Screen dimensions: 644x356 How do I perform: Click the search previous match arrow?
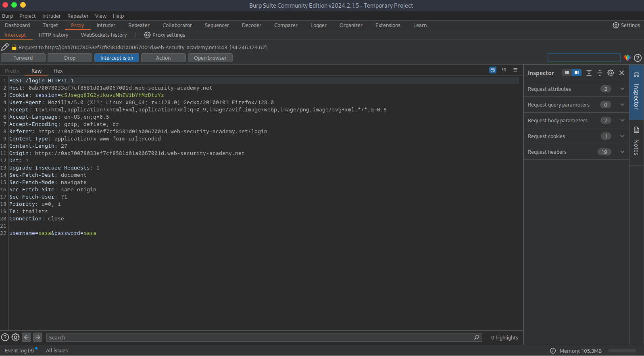coord(27,337)
